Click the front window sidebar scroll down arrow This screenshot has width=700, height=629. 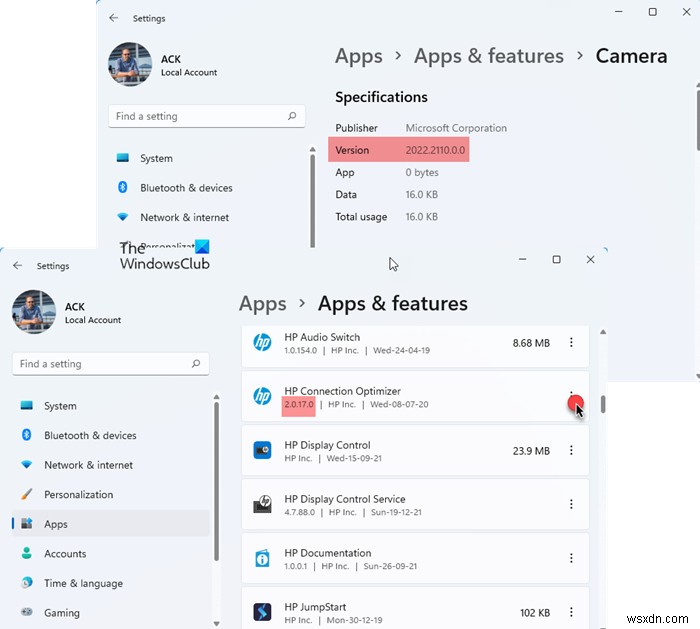[217, 624]
